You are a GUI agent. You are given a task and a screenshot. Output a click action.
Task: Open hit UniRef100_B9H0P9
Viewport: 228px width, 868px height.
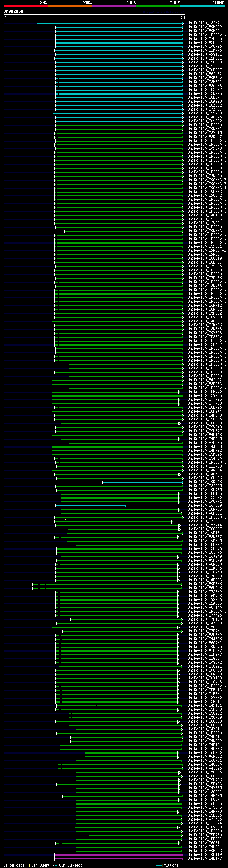pyautogui.click(x=204, y=27)
